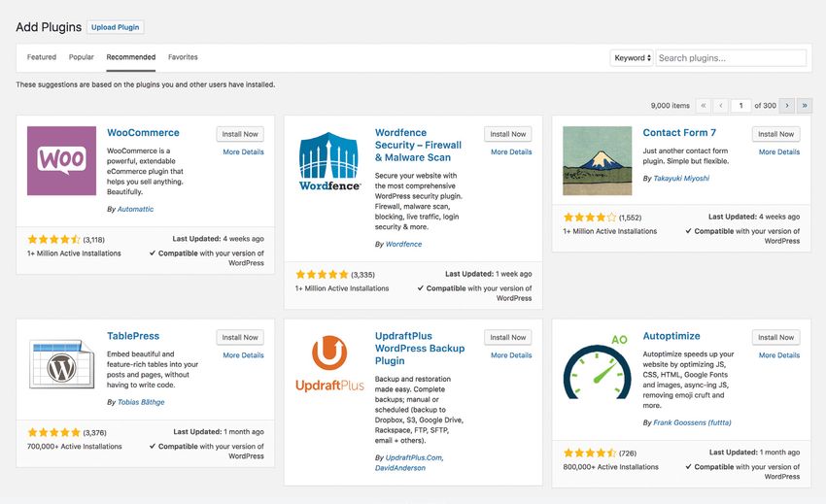
Task: Jump to the last plugins page
Action: 805,105
